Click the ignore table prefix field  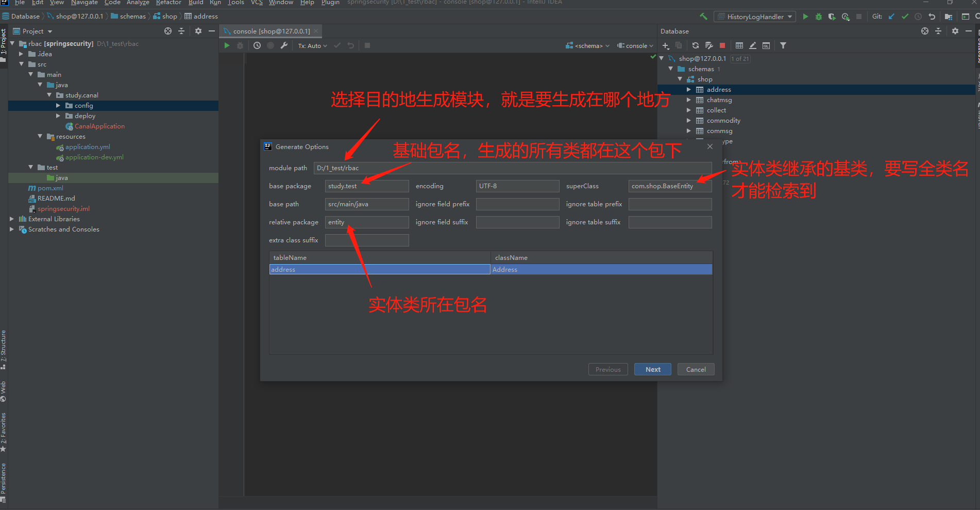click(x=670, y=204)
